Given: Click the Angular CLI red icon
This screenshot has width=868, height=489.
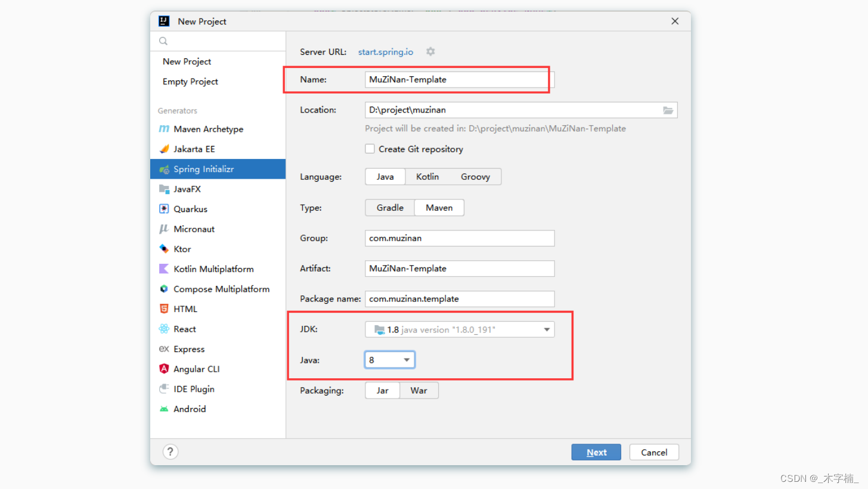Looking at the screenshot, I should click(x=164, y=369).
